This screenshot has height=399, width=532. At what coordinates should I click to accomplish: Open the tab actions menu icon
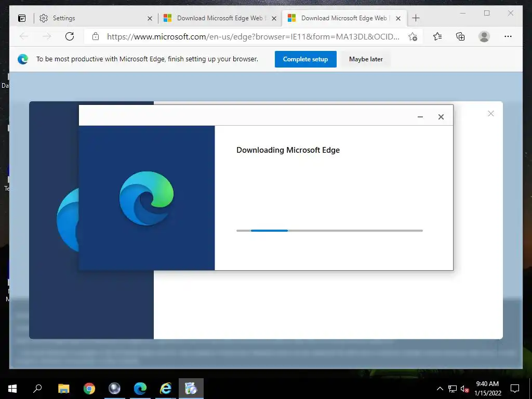[x=22, y=18]
